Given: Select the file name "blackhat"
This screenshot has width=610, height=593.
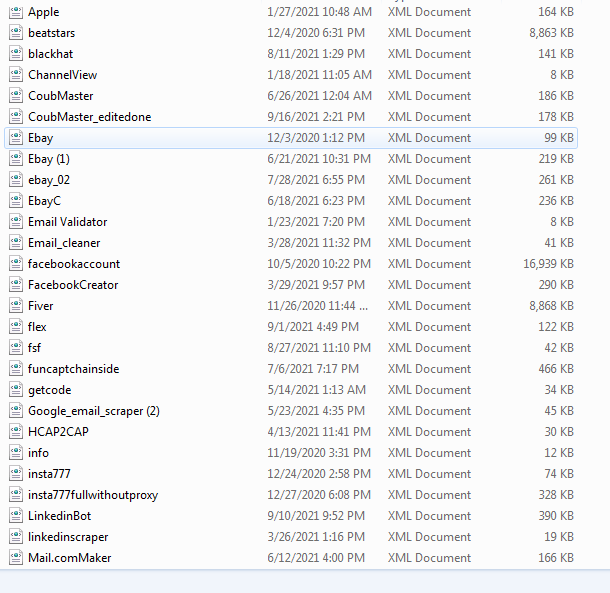Looking at the screenshot, I should [x=51, y=54].
